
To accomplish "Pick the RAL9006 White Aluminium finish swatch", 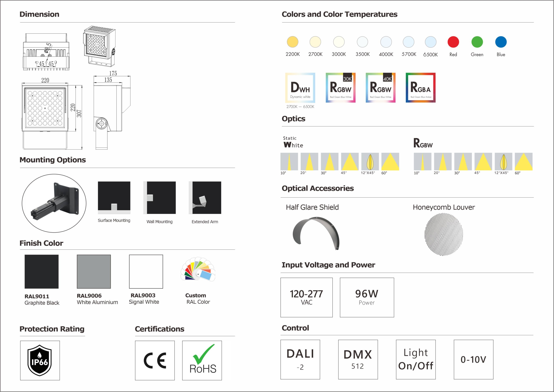I will [x=94, y=272].
